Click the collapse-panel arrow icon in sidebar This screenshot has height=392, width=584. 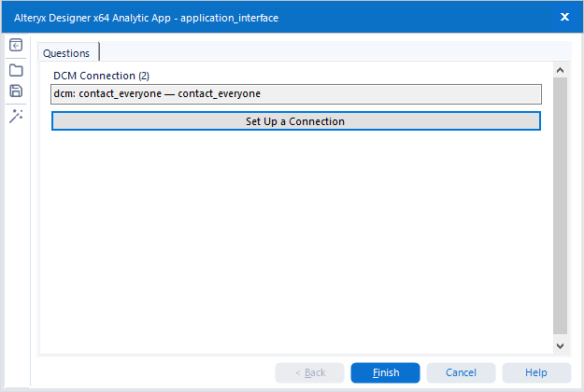click(x=16, y=46)
